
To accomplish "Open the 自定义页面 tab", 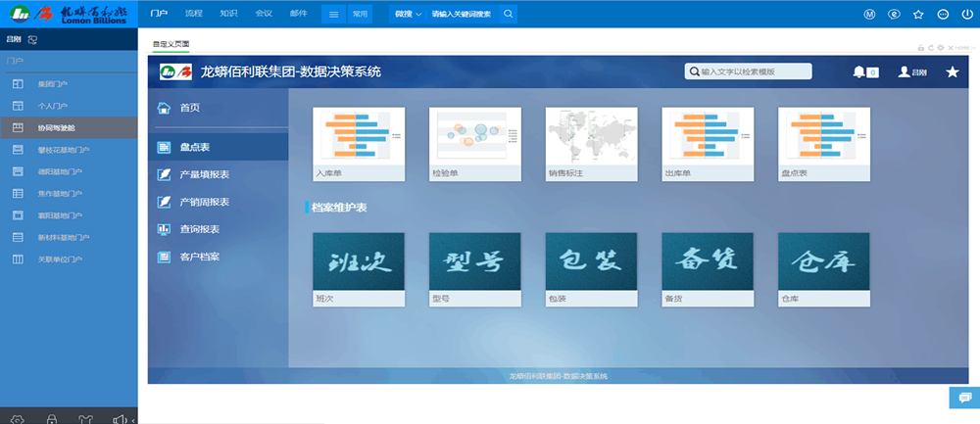I will 171,44.
